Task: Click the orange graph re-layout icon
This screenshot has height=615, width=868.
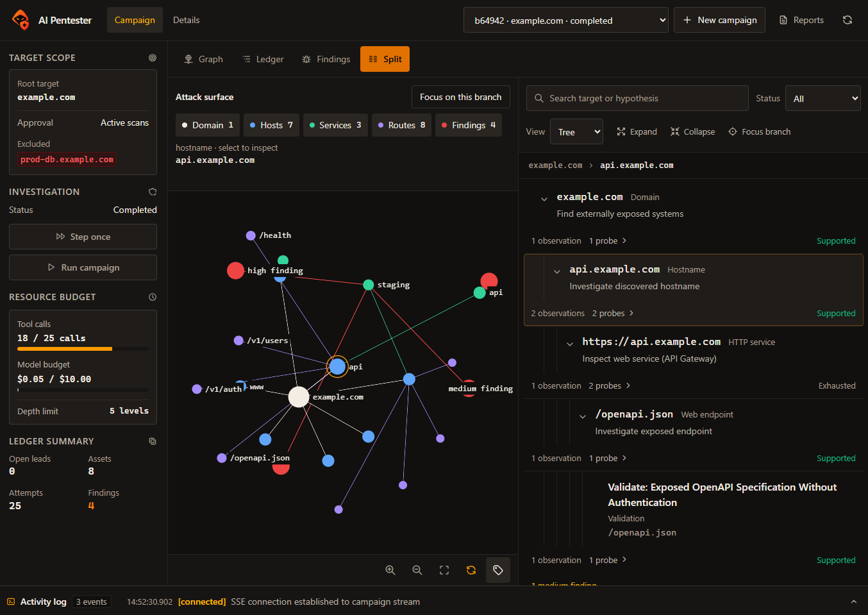Action: tap(471, 570)
